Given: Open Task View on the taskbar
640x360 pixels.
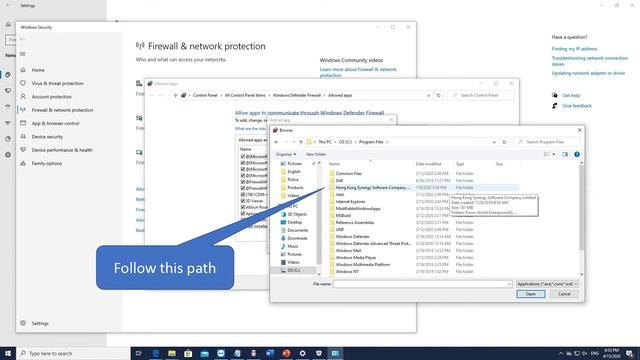Looking at the screenshot, I should click(x=139, y=353).
